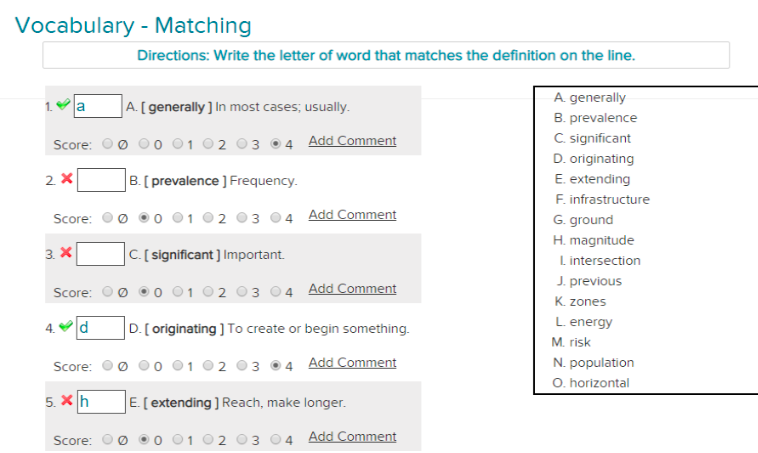Select score 4 for question 1
The width and height of the screenshot is (758, 453).
pos(275,143)
